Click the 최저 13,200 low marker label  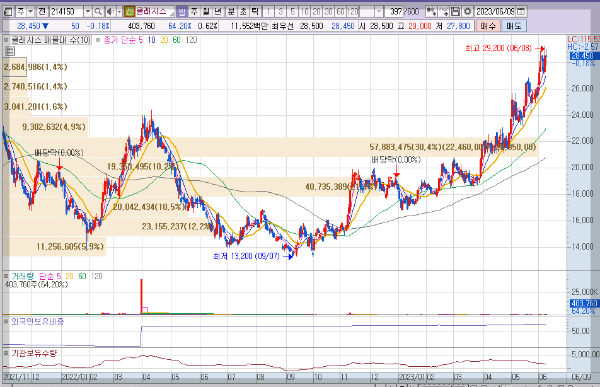tap(246, 256)
